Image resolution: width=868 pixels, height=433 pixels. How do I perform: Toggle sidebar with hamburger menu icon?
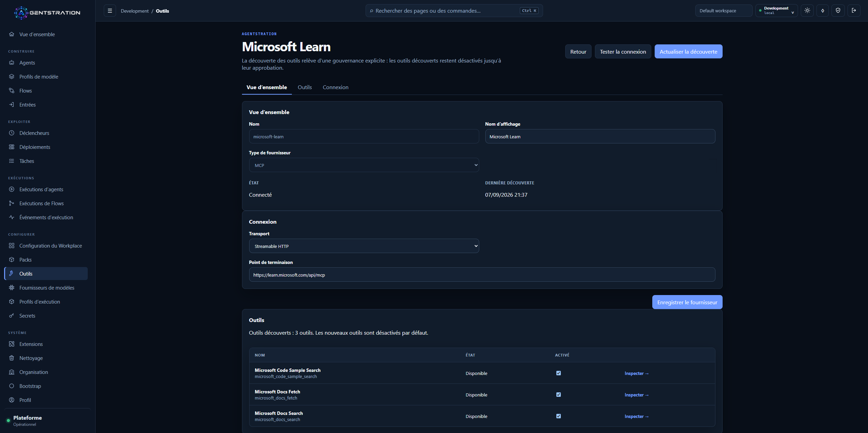[110, 11]
